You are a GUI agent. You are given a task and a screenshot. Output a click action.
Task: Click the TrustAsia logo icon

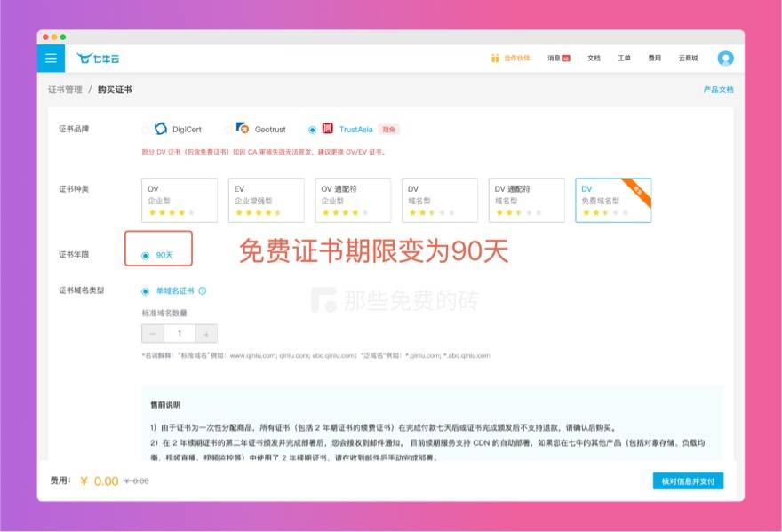coord(327,128)
